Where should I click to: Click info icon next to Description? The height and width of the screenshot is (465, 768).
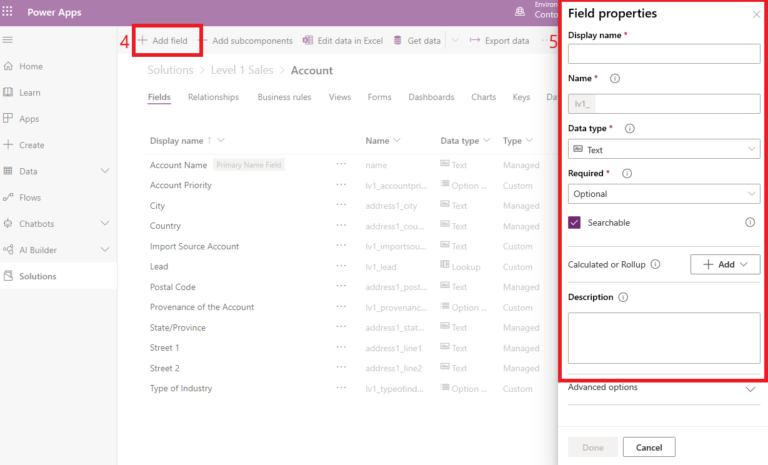(623, 297)
